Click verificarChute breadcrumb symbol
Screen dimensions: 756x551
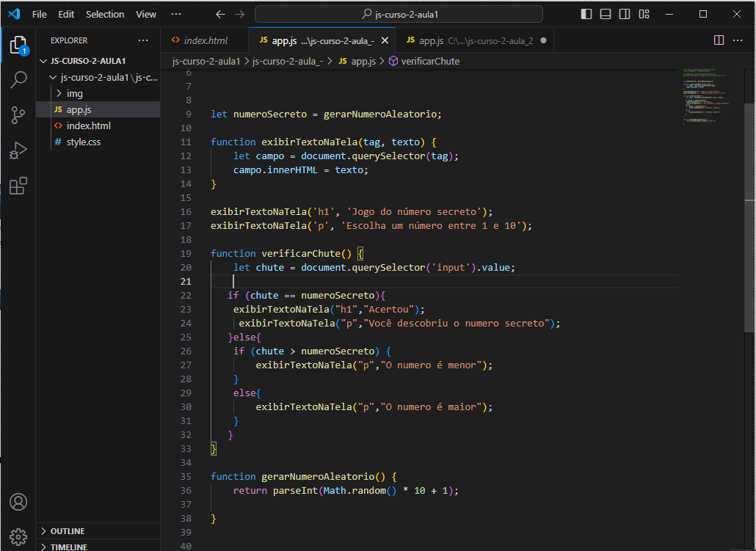[x=424, y=61]
